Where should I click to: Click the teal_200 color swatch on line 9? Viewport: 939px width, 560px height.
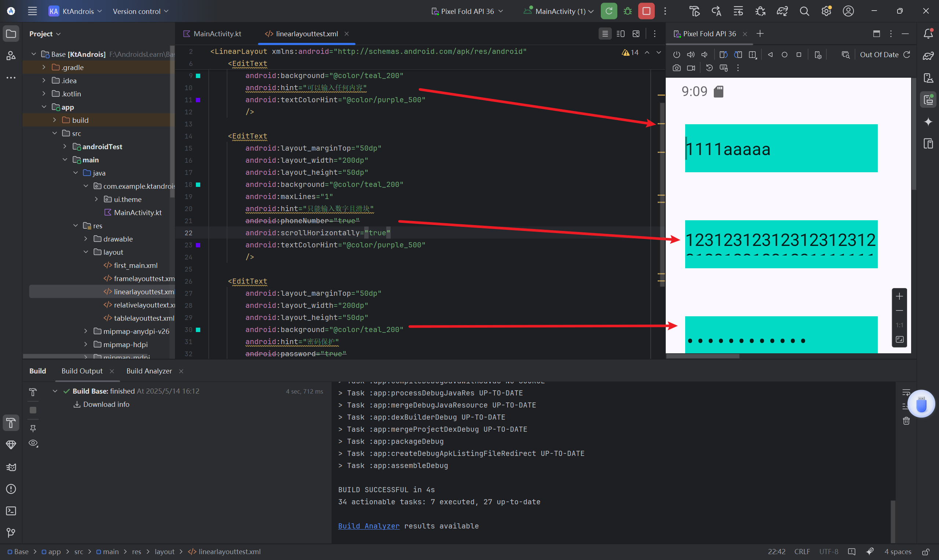[198, 76]
